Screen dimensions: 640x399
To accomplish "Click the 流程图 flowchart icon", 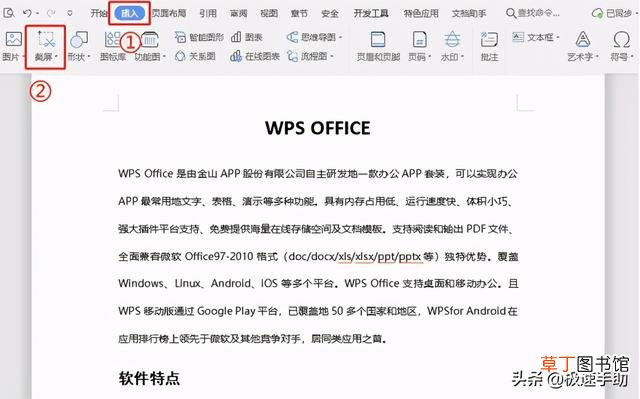I will 292,56.
